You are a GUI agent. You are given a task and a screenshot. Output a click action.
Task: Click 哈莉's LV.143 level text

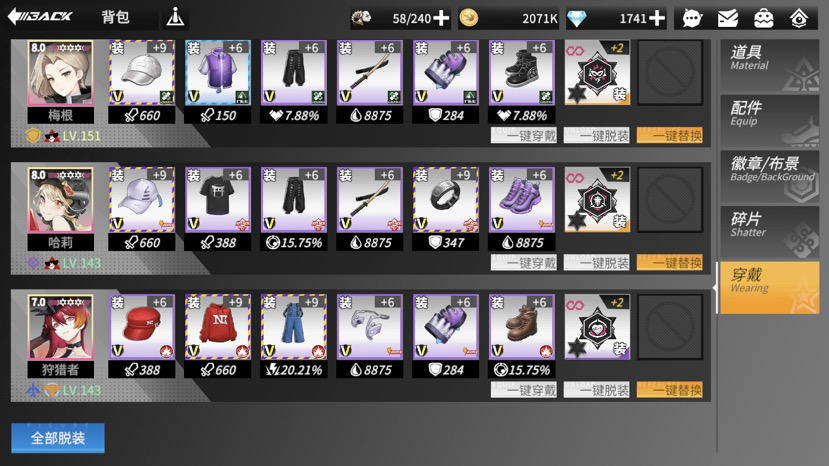click(x=81, y=263)
